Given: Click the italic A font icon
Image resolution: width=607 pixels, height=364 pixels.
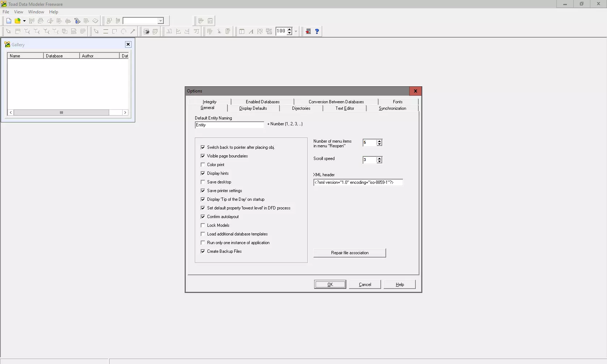Looking at the screenshot, I should (x=251, y=31).
